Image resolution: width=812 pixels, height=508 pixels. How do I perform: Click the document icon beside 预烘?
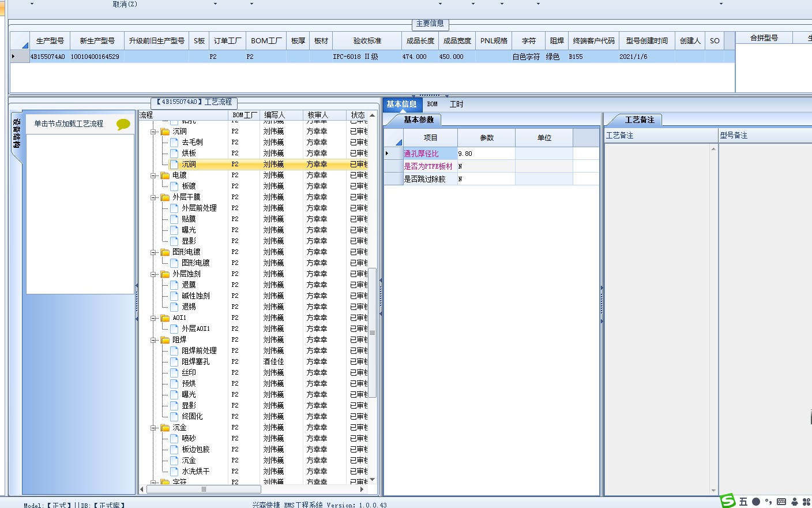click(175, 383)
